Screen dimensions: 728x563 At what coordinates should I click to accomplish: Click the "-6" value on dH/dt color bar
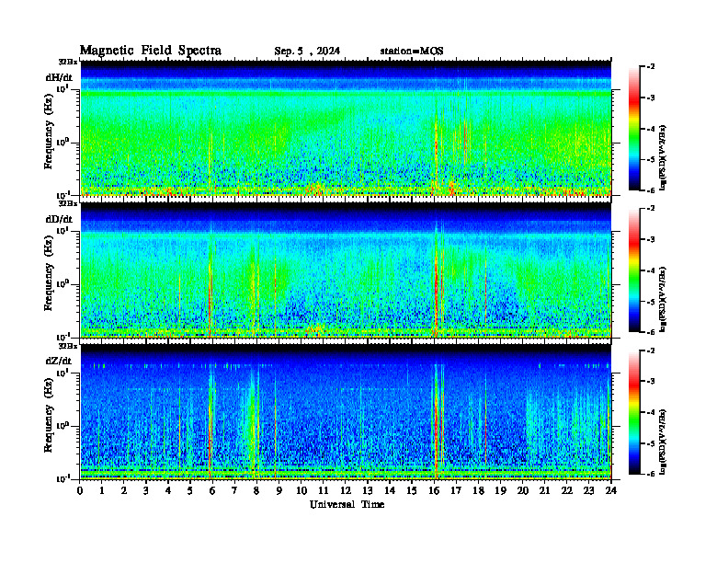tap(651, 190)
